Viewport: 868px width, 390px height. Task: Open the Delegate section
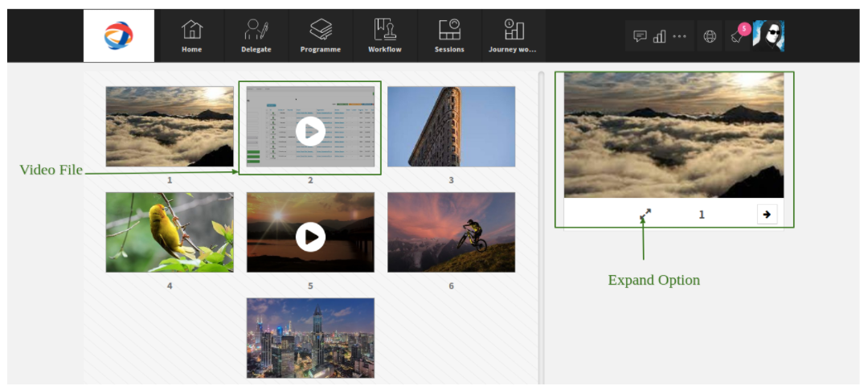click(256, 35)
